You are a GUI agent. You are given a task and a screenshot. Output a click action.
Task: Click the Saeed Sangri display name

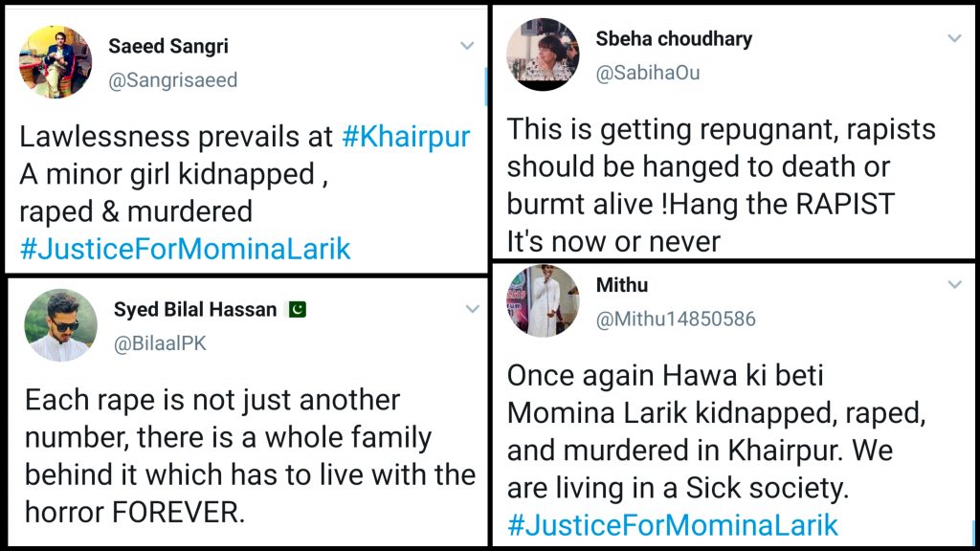click(x=168, y=46)
